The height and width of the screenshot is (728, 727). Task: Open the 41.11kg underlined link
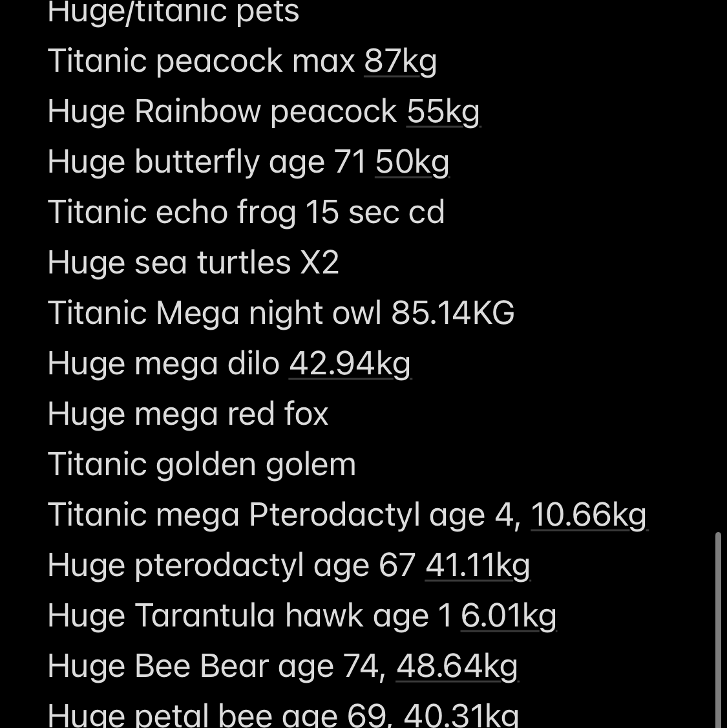(477, 566)
